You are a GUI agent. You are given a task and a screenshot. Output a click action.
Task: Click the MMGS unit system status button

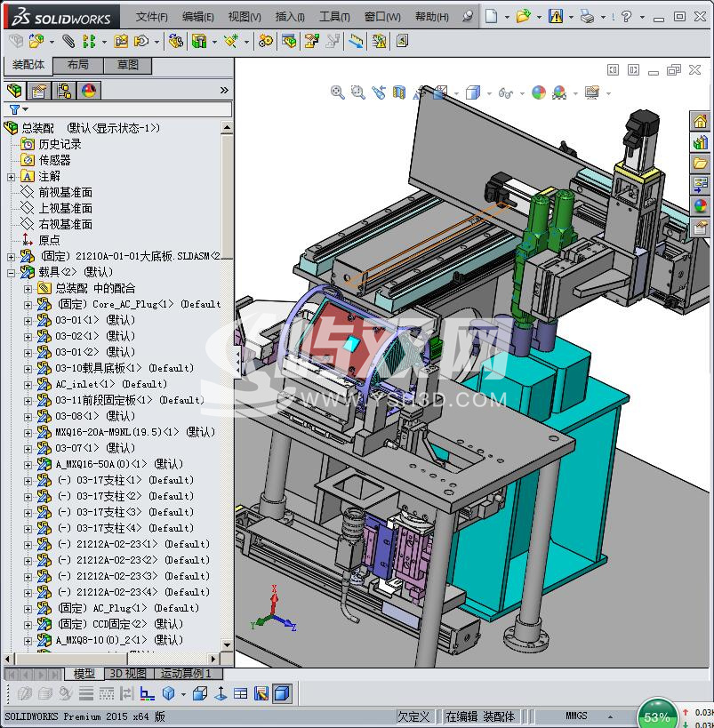(576, 716)
